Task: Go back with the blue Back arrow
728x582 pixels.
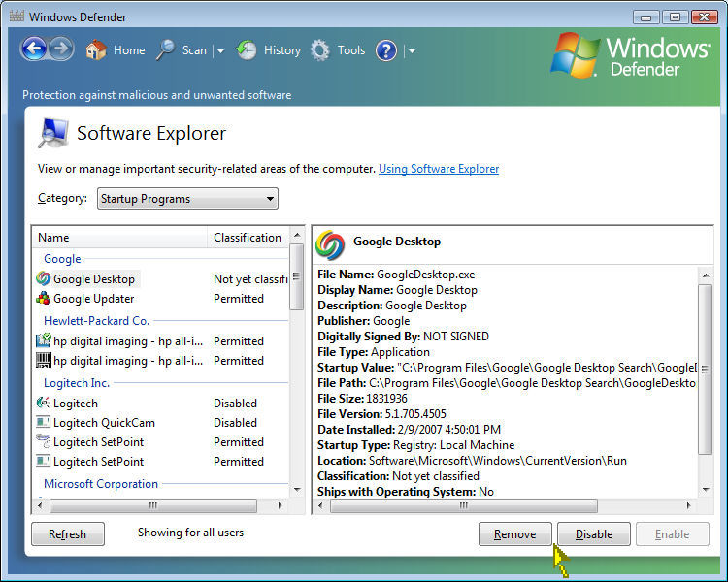Action: tap(34, 48)
